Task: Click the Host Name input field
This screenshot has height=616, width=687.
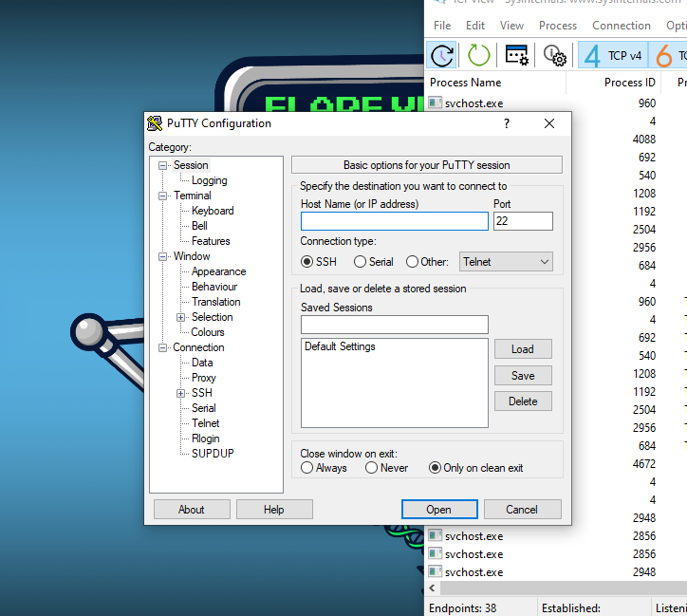Action: point(394,221)
